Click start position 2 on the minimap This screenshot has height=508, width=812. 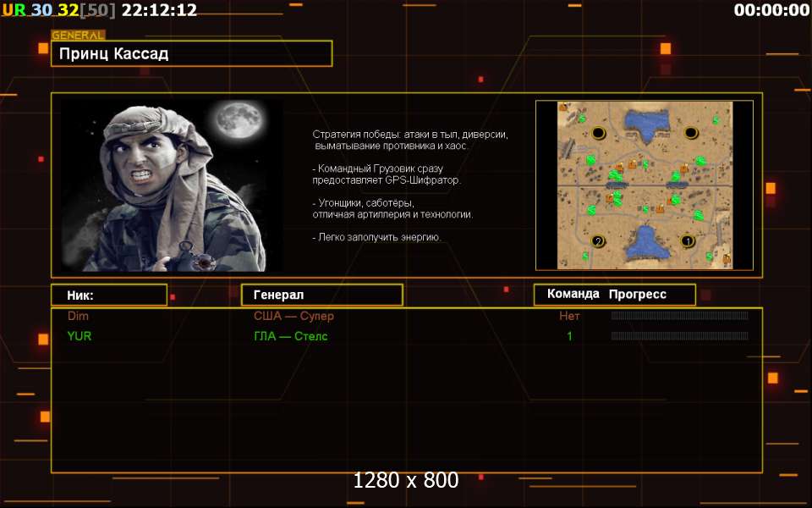tap(598, 241)
